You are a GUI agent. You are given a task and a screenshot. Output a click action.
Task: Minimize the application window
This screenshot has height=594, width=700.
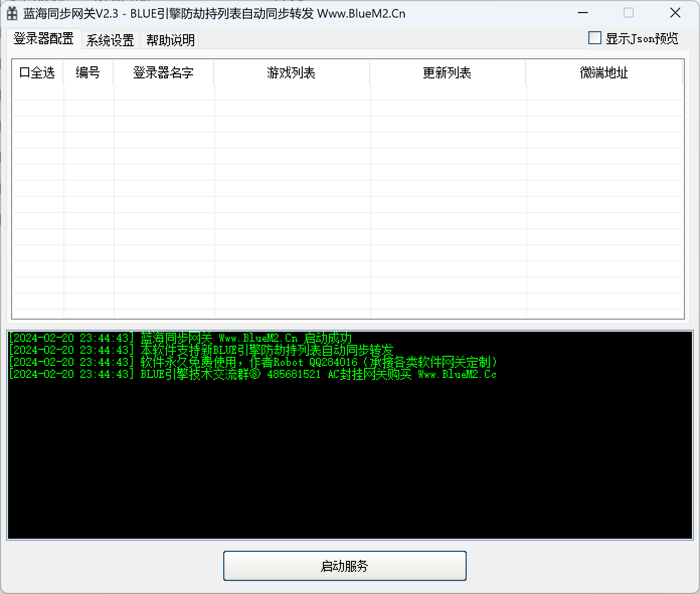point(582,13)
